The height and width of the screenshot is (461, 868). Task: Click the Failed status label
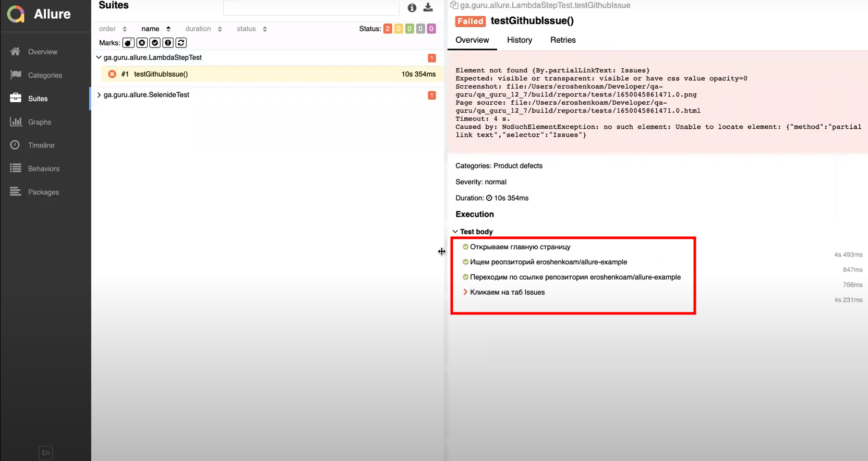point(471,21)
